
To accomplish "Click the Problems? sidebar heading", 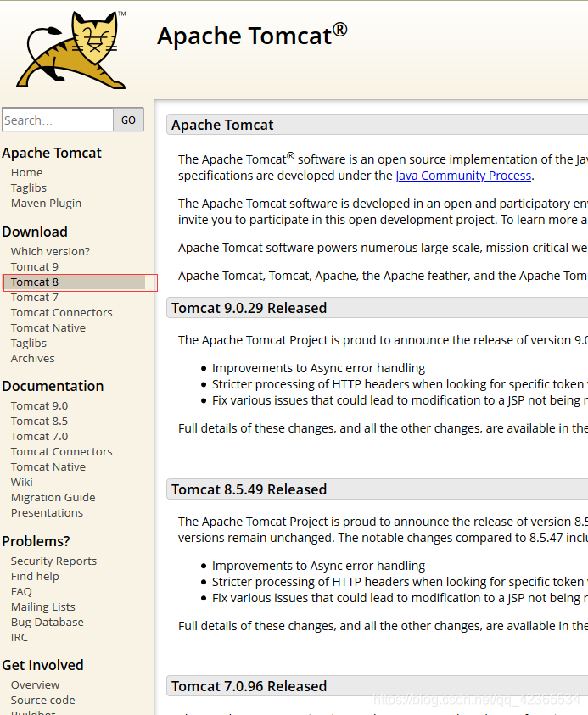I will click(36, 541).
